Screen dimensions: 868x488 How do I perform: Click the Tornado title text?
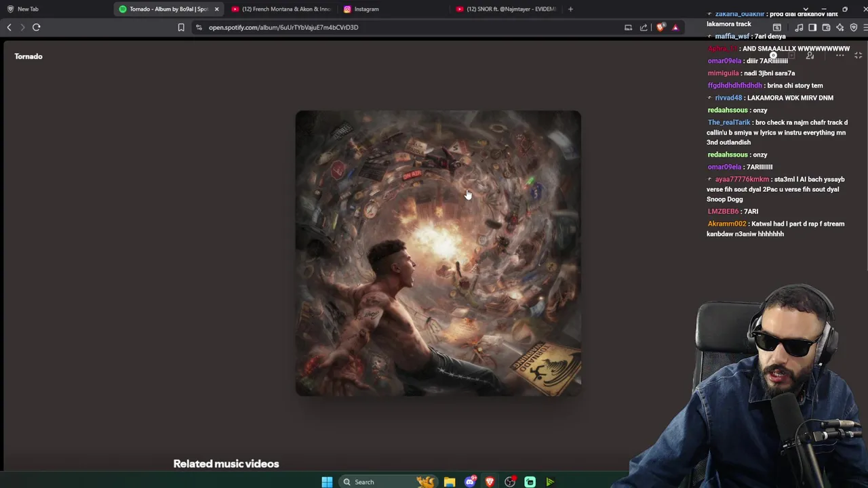pos(28,56)
